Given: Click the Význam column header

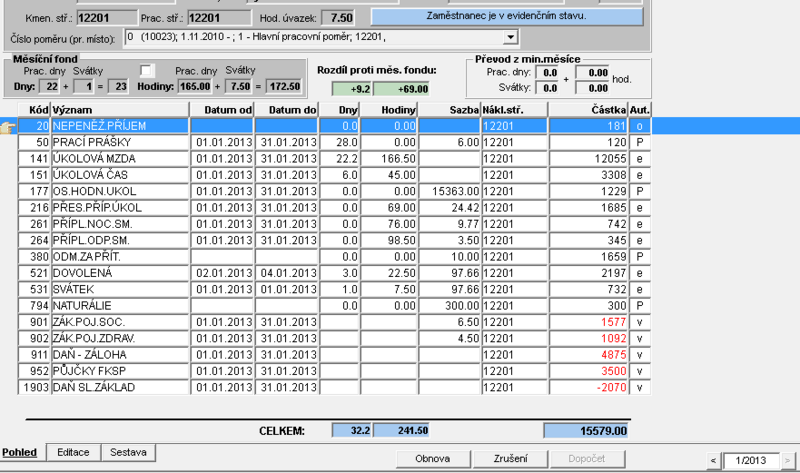Looking at the screenshot, I should (120, 110).
